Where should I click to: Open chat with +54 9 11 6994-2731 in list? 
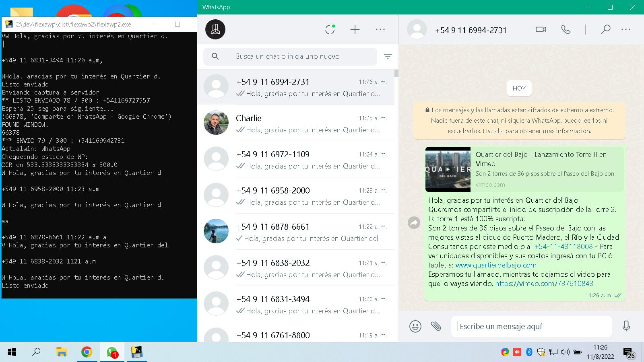pos(296,87)
